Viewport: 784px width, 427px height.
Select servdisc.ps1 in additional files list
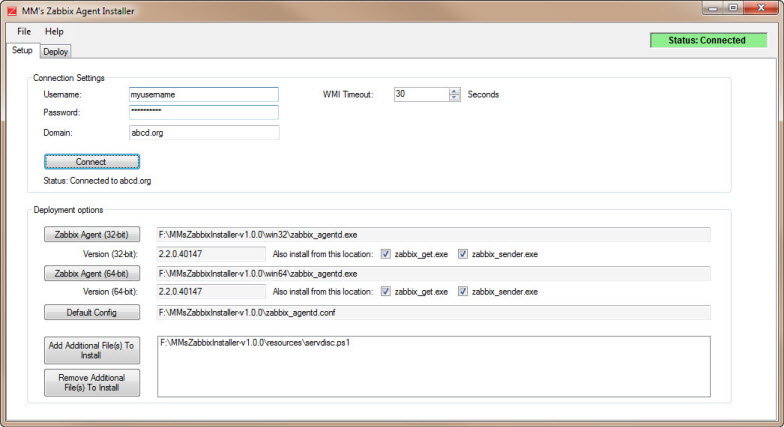coord(255,343)
